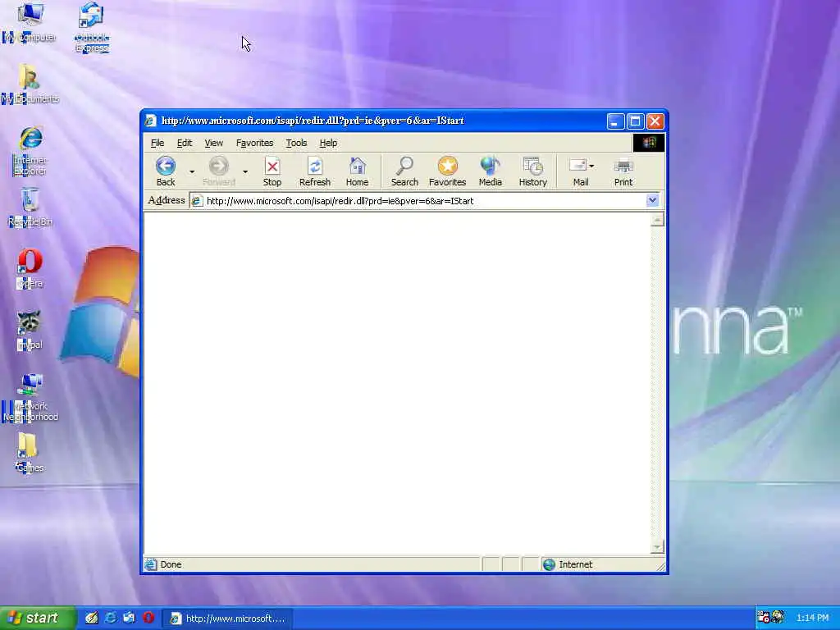
Task: Select the Outlook Express desktop icon
Action: pos(92,27)
